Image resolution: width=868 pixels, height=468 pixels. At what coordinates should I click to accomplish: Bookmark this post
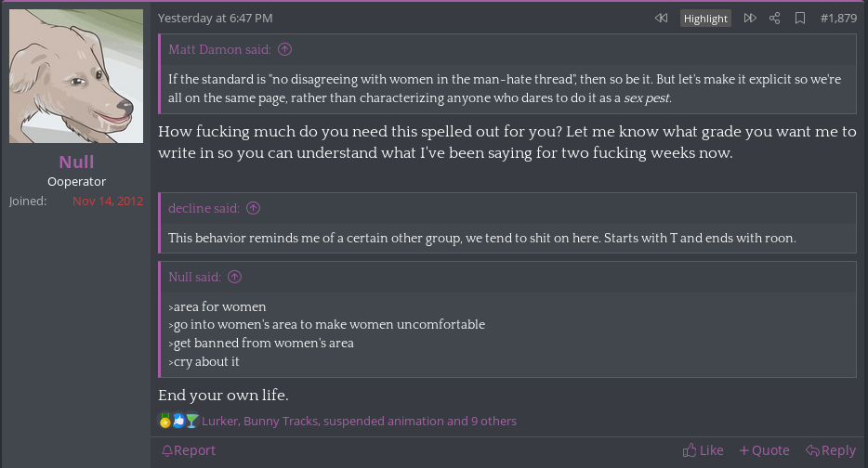tap(800, 18)
